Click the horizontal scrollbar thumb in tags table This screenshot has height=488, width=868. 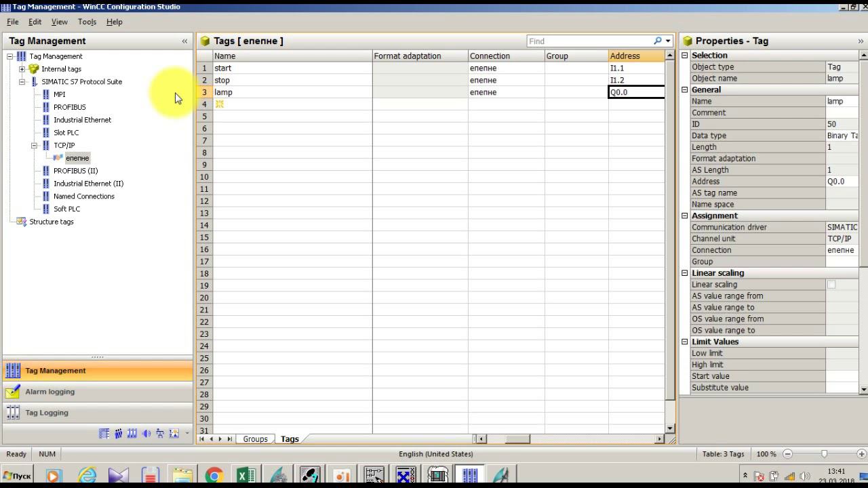click(x=518, y=439)
